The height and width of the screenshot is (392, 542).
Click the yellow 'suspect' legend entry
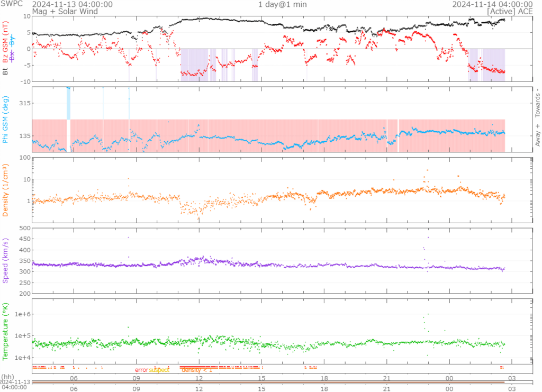tap(159, 370)
